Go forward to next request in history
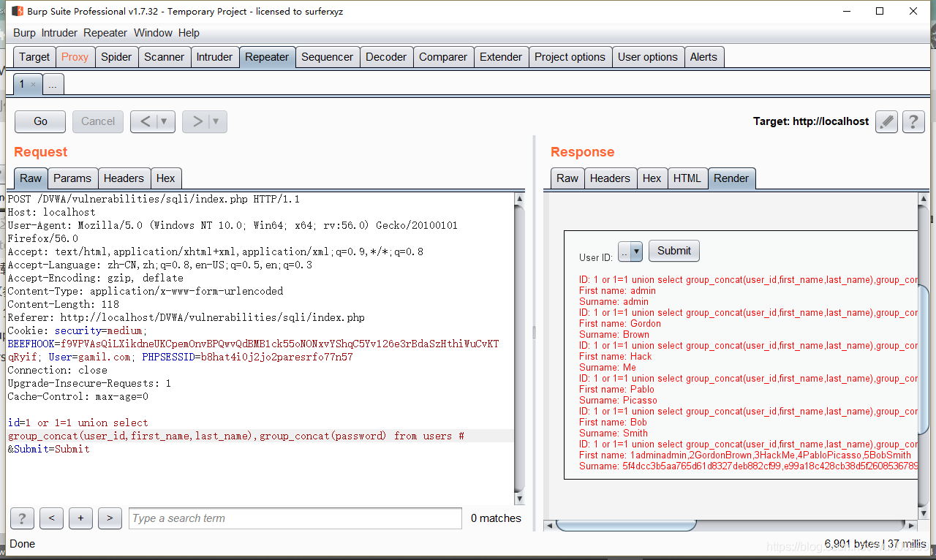Viewport: 936px width, 560px height. (197, 121)
